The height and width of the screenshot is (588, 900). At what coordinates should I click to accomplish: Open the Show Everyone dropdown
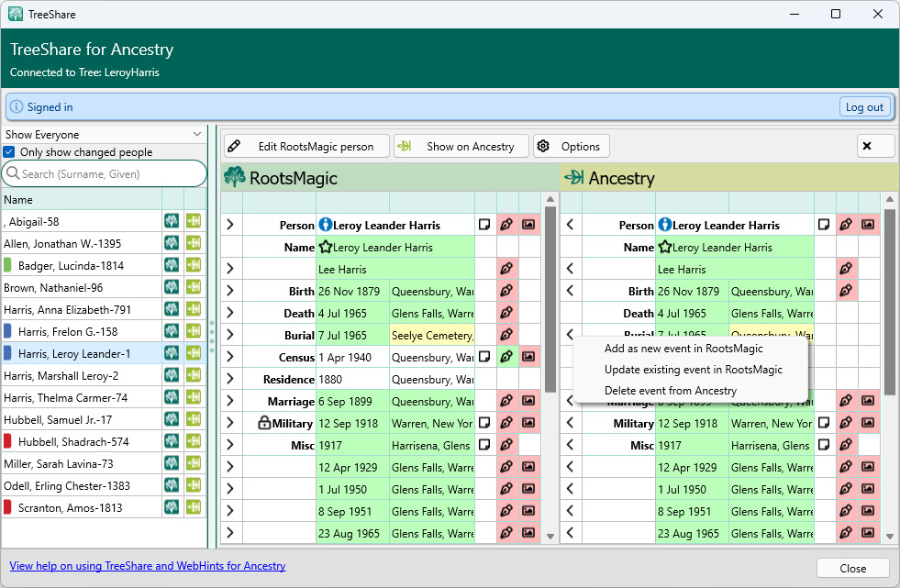click(x=104, y=134)
